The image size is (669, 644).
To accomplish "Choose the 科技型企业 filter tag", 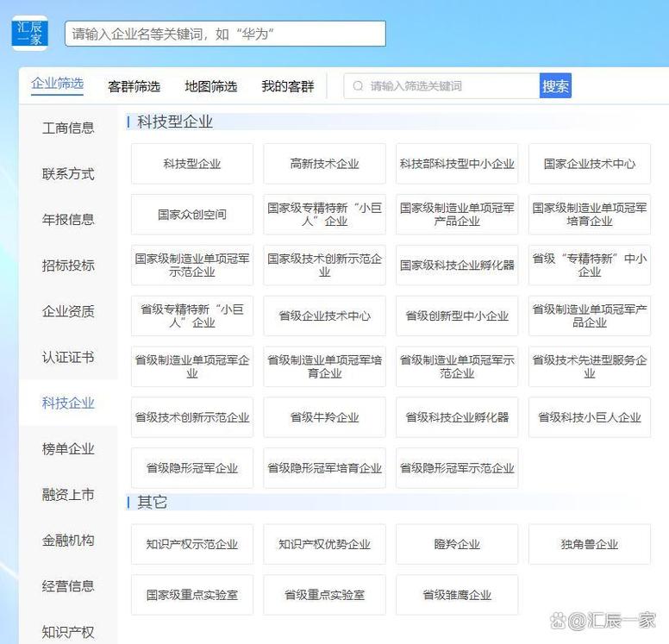I will [192, 164].
